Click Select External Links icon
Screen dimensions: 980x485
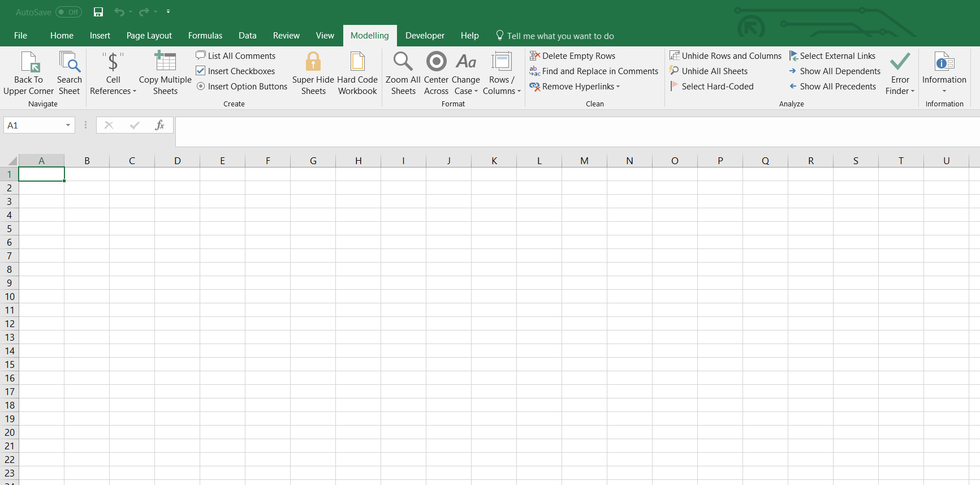tap(793, 55)
